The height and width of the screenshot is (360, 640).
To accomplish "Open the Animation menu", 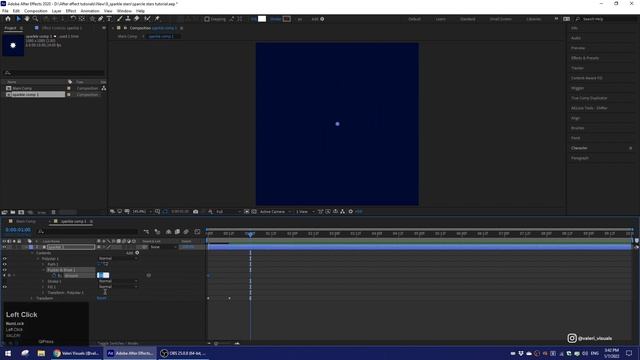I will pyautogui.click(x=90, y=11).
